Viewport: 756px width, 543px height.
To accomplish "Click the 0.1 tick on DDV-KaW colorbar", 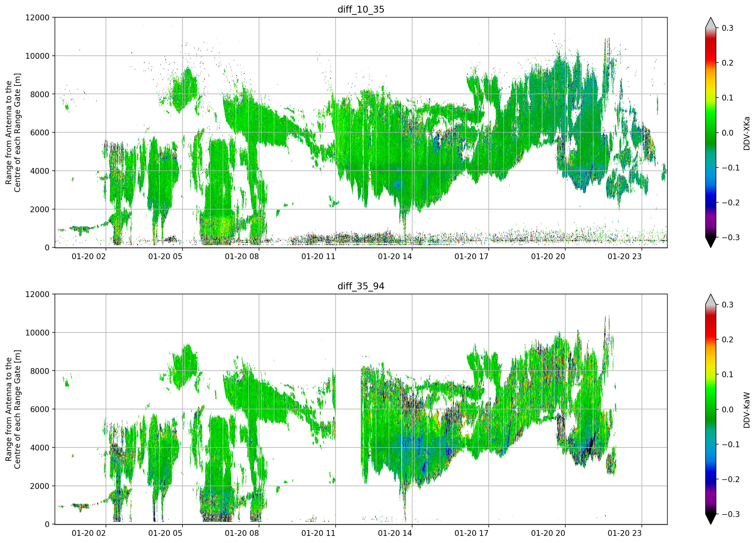I will [728, 374].
